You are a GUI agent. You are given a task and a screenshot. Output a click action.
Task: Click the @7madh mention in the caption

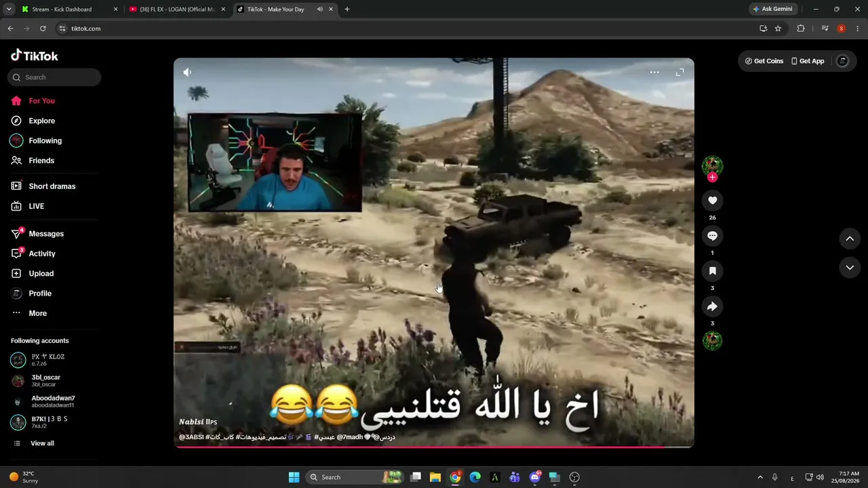(x=350, y=437)
